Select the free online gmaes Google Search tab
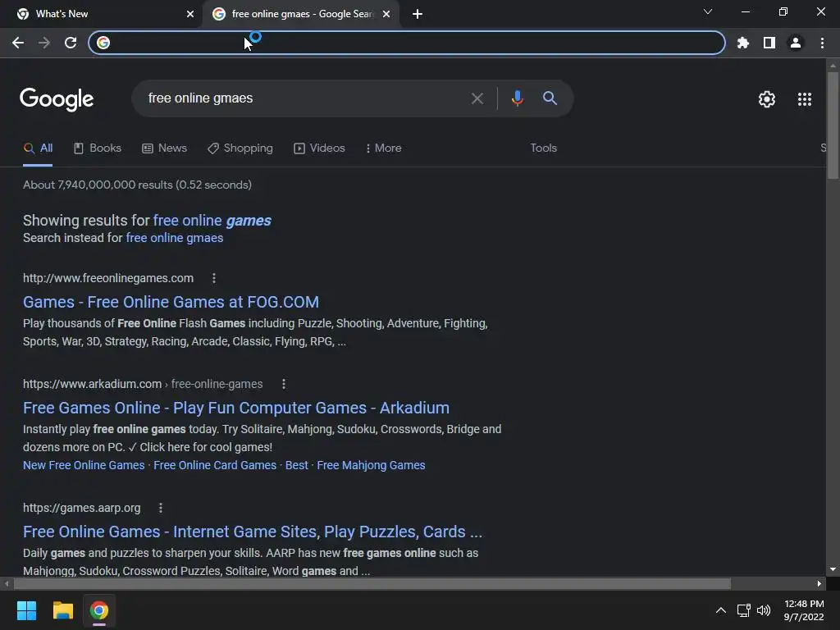The image size is (840, 630). pos(300,14)
